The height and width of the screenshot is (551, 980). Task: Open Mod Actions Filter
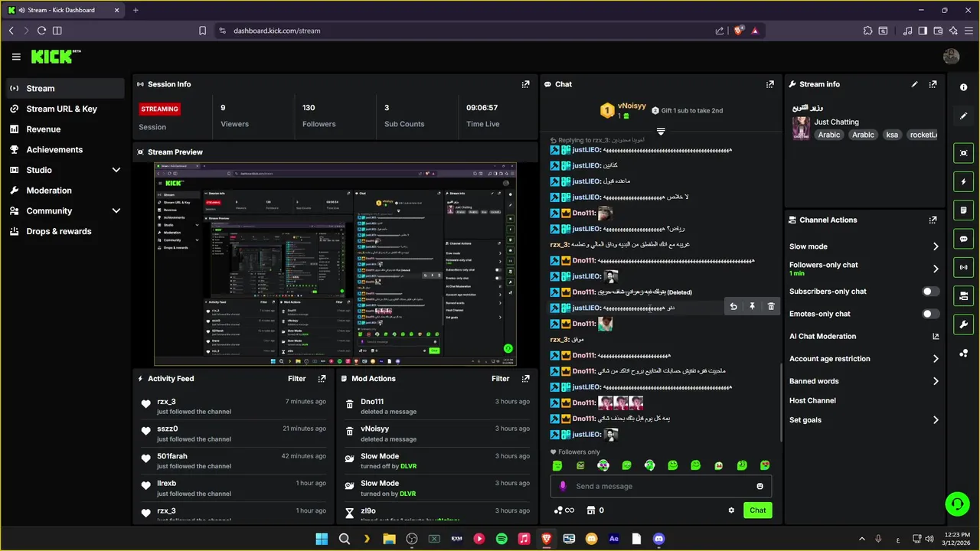click(501, 379)
